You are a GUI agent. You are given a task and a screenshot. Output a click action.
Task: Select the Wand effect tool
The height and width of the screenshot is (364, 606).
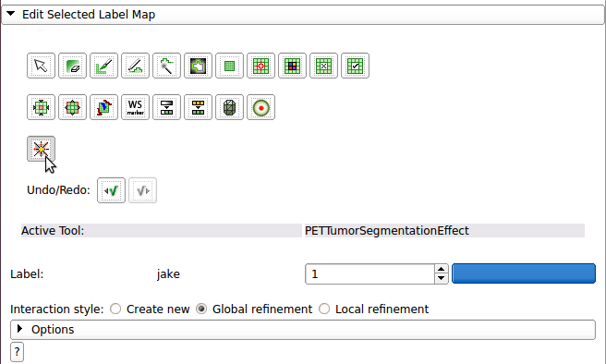click(166, 66)
